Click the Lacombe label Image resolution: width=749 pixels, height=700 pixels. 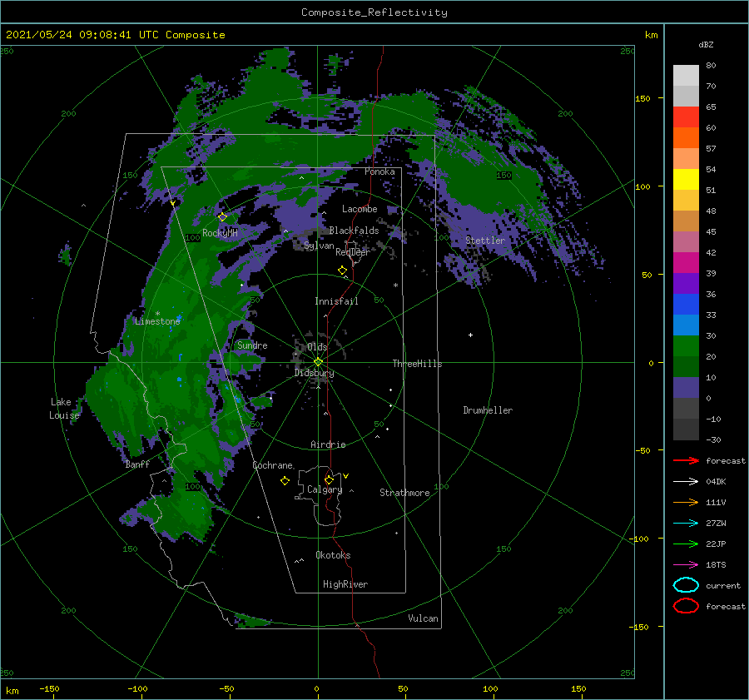point(360,209)
